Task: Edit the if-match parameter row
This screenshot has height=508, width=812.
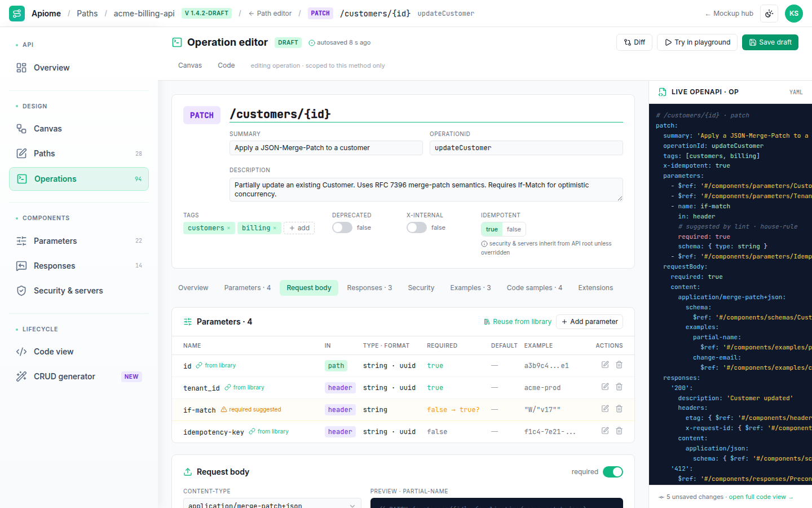Action: click(x=605, y=409)
